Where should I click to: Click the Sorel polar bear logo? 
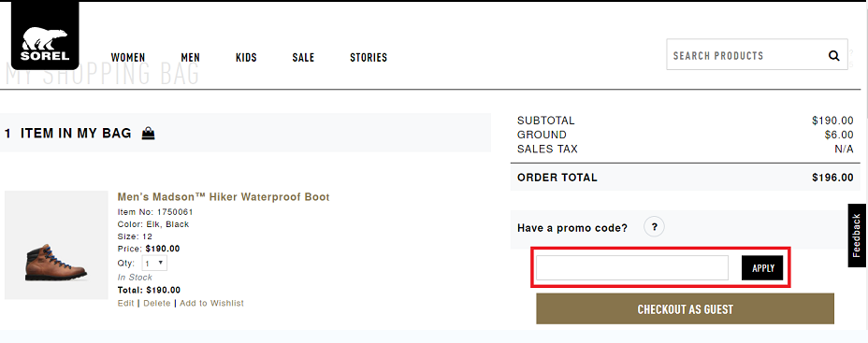45,36
